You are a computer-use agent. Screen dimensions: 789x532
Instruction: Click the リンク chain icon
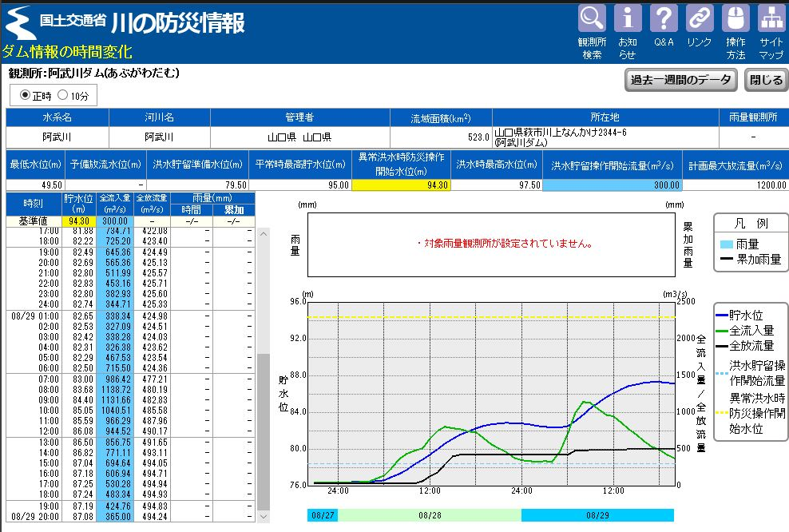(700, 19)
